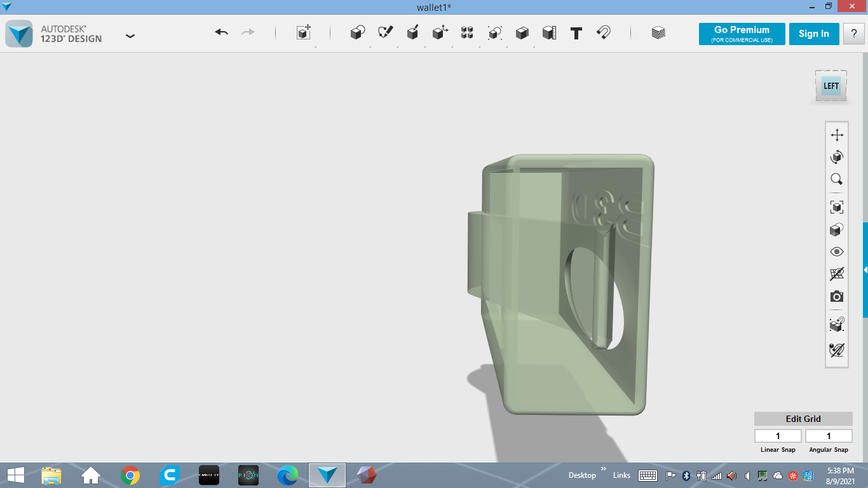Click the Snap magnet tool
The width and height of the screenshot is (868, 488).
(604, 33)
